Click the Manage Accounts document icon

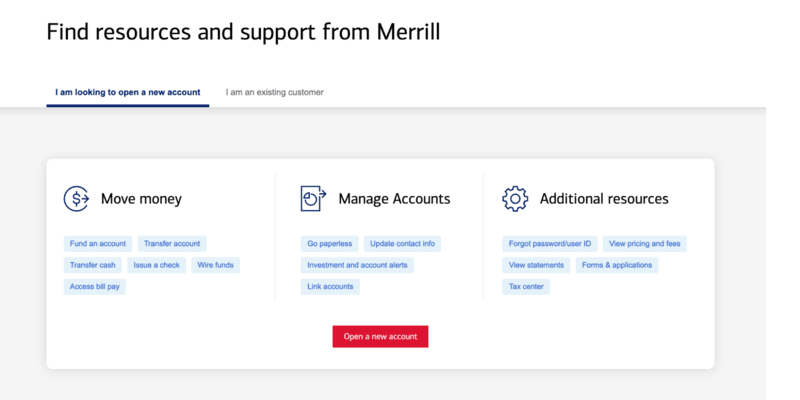click(313, 198)
